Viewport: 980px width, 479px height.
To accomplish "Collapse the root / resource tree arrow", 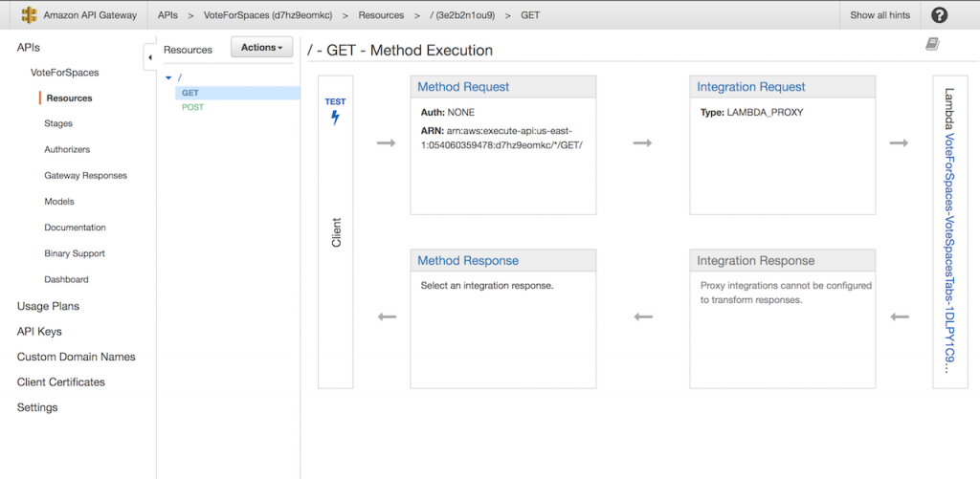I will (x=168, y=78).
